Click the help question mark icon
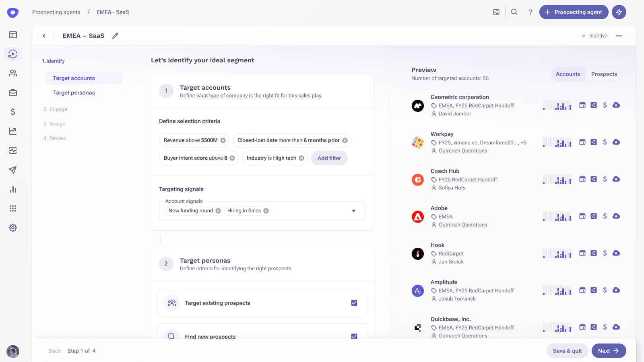 point(530,12)
